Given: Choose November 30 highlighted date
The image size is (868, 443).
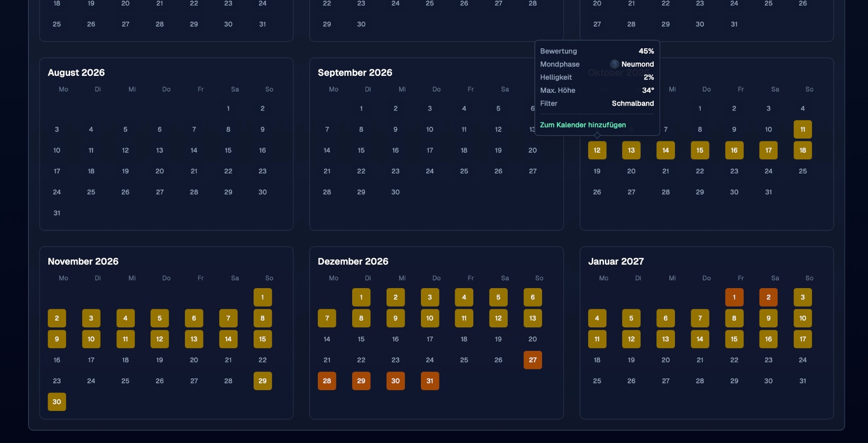Looking at the screenshot, I should click(x=57, y=401).
